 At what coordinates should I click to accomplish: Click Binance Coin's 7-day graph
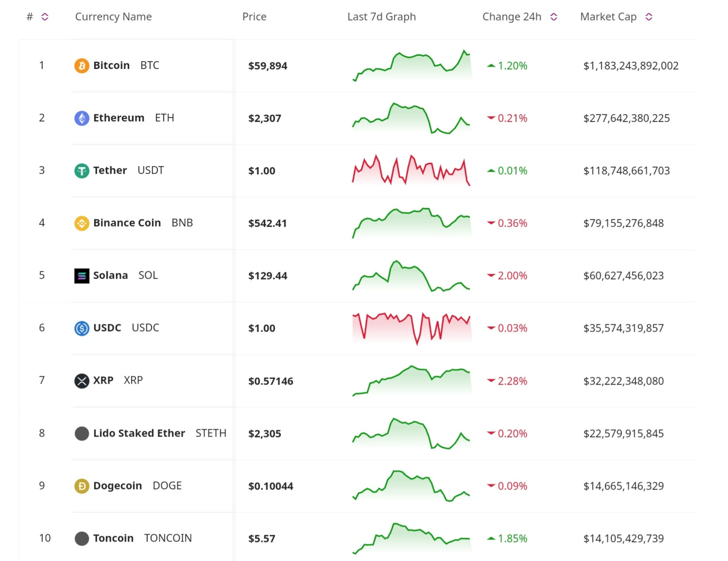412,223
